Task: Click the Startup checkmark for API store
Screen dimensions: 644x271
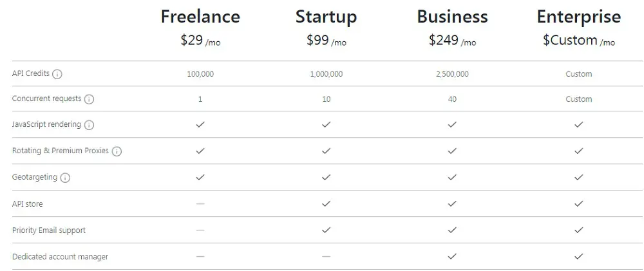Action: [x=326, y=203]
